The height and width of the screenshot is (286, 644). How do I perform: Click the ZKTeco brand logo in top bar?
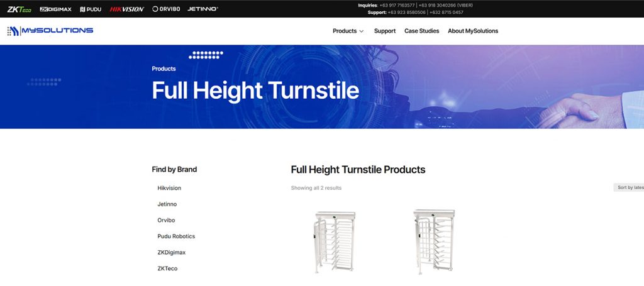coord(19,9)
